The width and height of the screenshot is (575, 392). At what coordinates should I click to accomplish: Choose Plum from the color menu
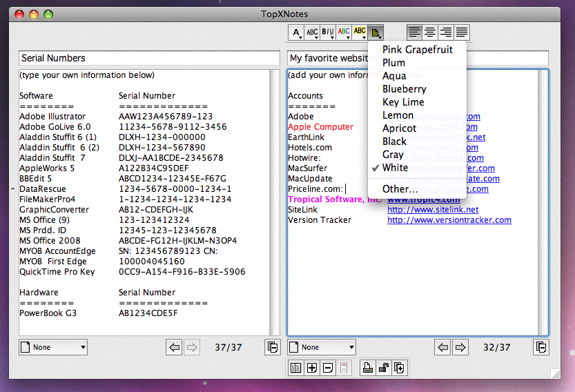417,63
